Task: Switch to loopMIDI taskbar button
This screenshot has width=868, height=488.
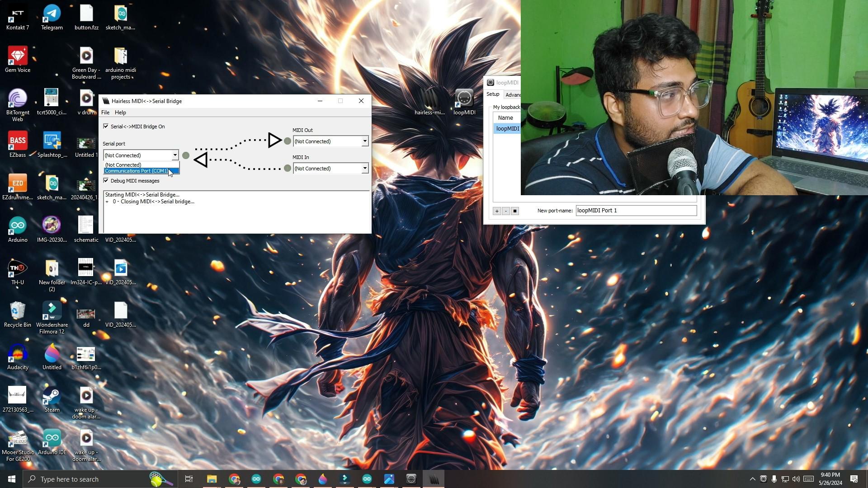Action: pos(411,479)
